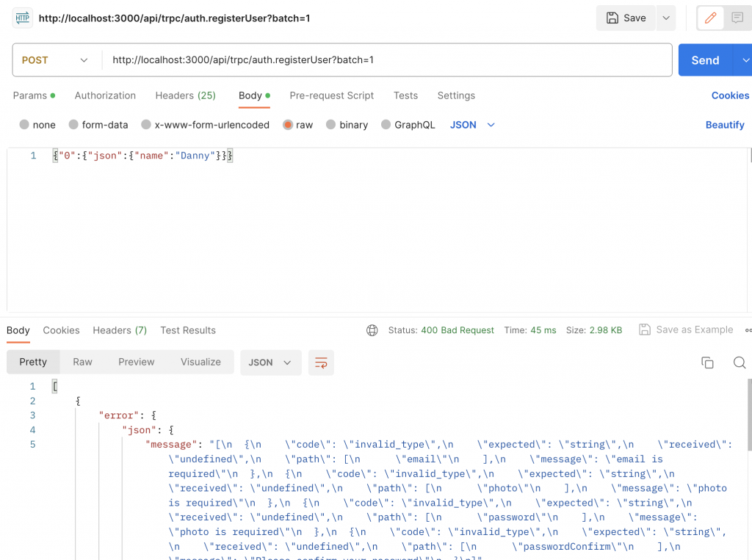The width and height of the screenshot is (752, 560).
Task: Open the response Cookies tab
Action: click(x=61, y=330)
